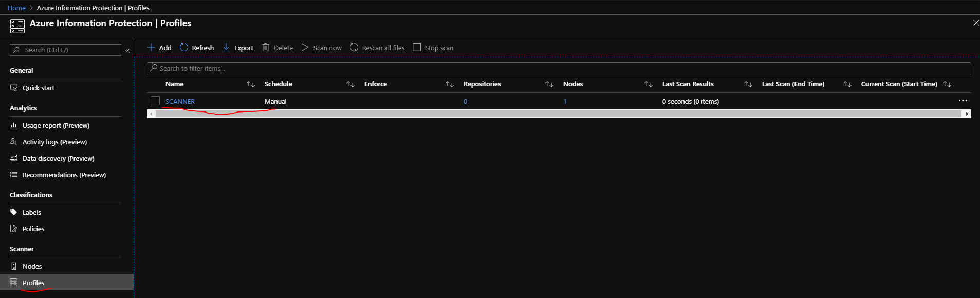This screenshot has height=298, width=980.
Task: Sort by Current Scan Start Time arrows
Action: point(947,84)
